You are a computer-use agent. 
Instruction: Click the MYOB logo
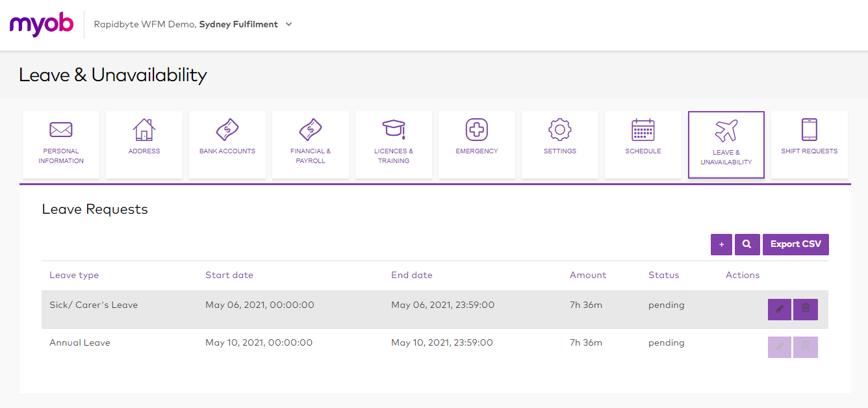click(41, 24)
